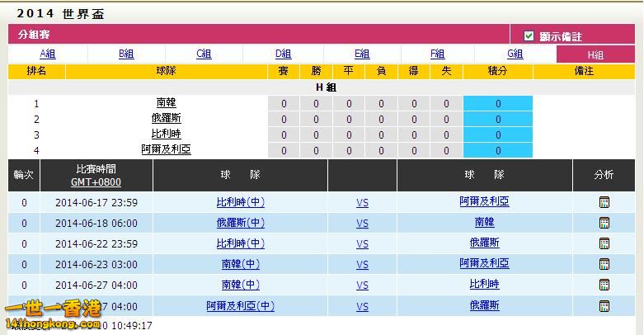Open analysis icon for 比利時 vs 阿爾及利亞 match
This screenshot has height=335, width=644.
tap(604, 202)
